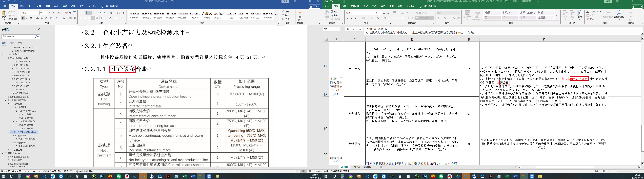
Task: Increase font size in Word's ribbon
Action: coord(50,13)
